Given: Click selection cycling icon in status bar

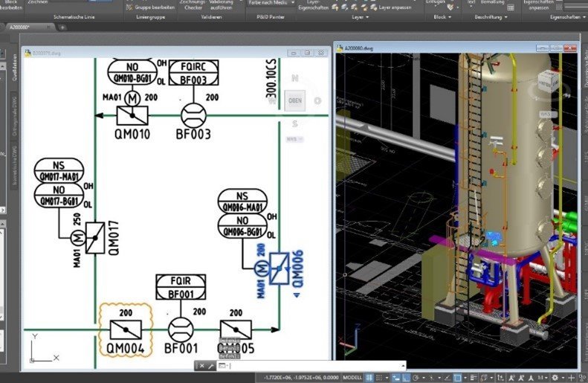Looking at the screenshot, I should pyautogui.click(x=483, y=377).
